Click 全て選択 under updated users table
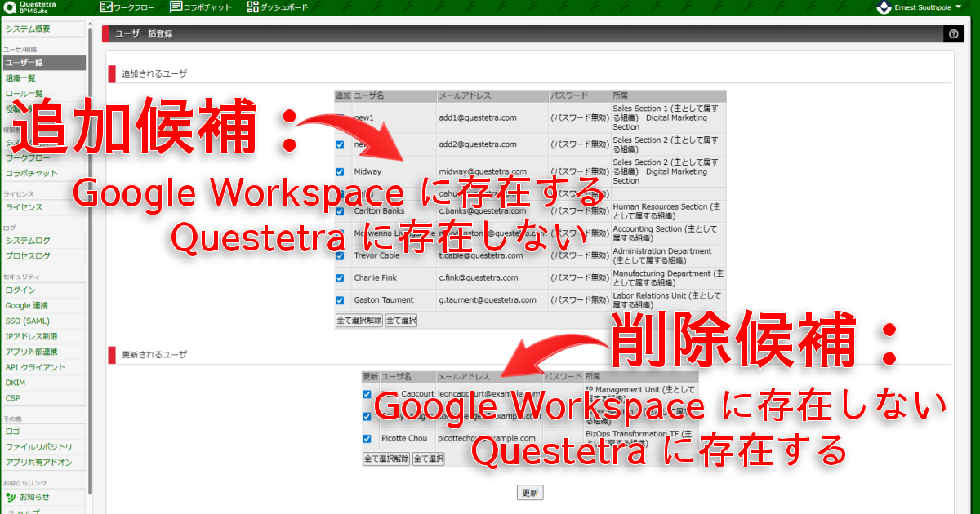This screenshot has height=514, width=980. click(x=429, y=459)
